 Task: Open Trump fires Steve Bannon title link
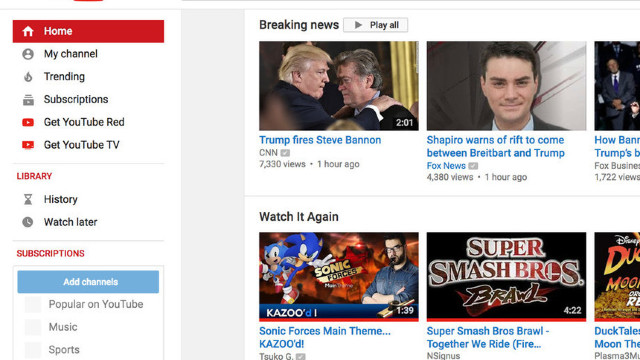pyautogui.click(x=320, y=140)
